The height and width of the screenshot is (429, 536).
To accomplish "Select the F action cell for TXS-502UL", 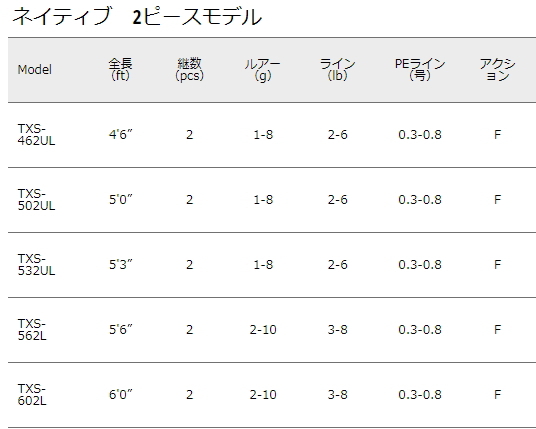I will click(497, 200).
